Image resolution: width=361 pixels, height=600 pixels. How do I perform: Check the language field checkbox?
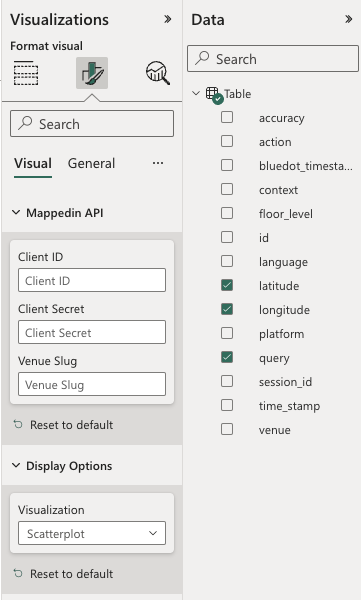click(x=227, y=261)
